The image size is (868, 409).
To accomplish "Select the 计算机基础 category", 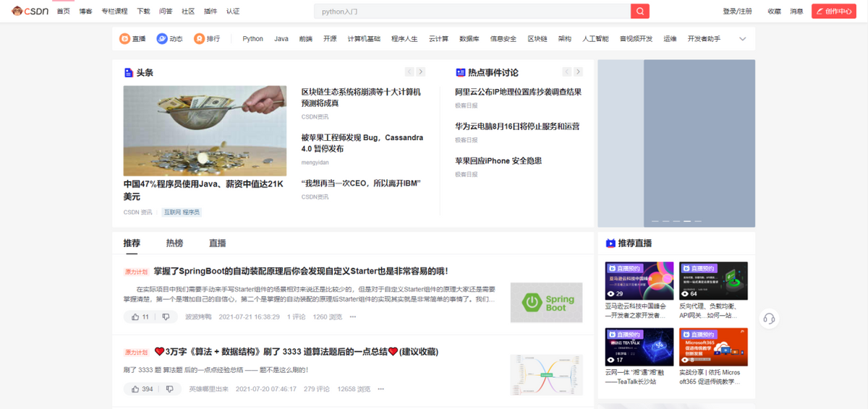I will pyautogui.click(x=364, y=39).
